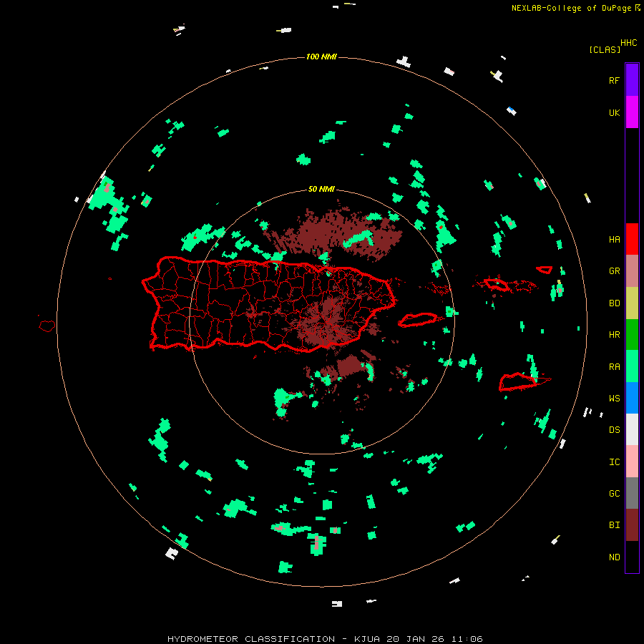Click the BI legend label
The height and width of the screenshot is (644, 644).
coord(614,525)
